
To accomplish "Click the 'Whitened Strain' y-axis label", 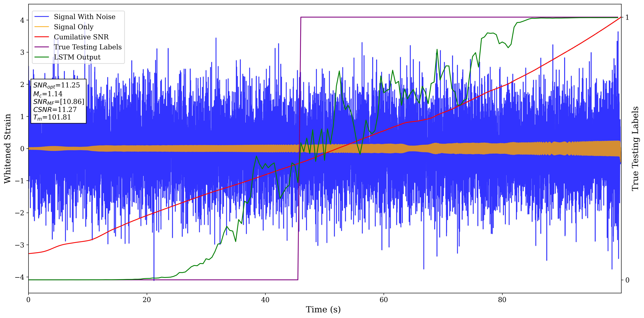I will coord(7,149).
